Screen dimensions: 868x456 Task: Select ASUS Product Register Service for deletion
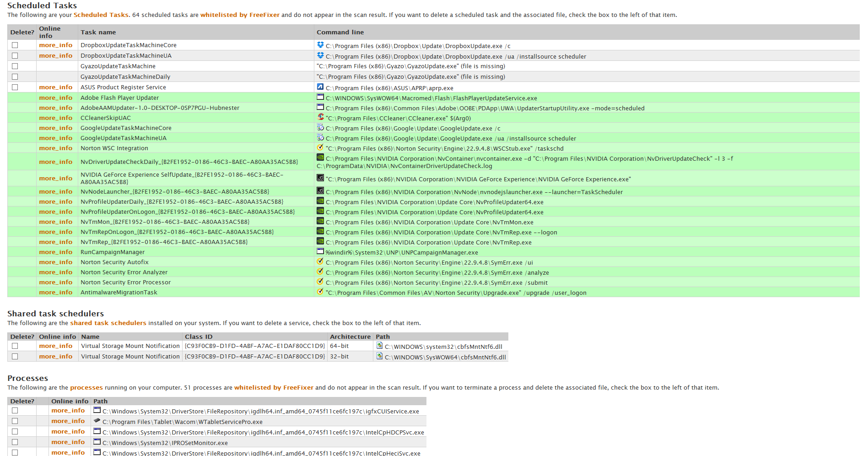pyautogui.click(x=15, y=87)
